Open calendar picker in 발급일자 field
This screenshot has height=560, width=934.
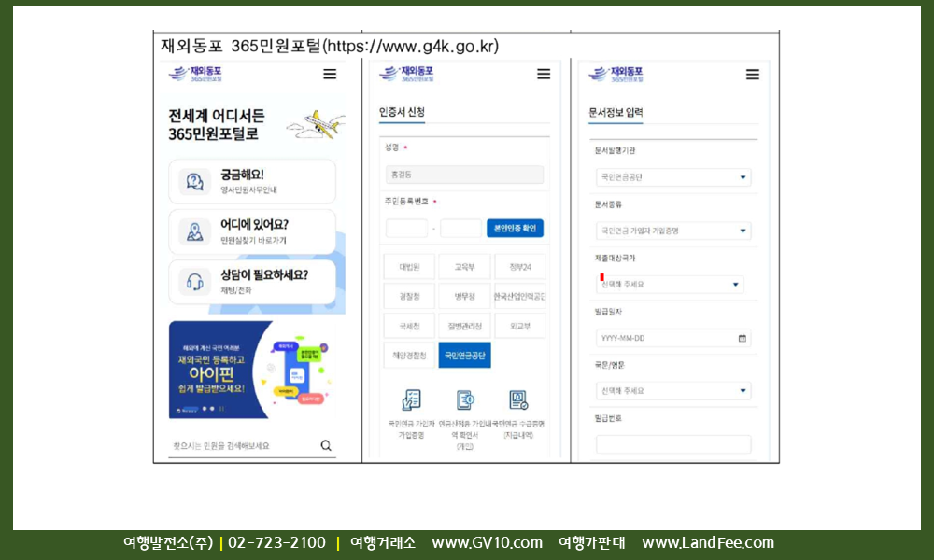coord(743,338)
